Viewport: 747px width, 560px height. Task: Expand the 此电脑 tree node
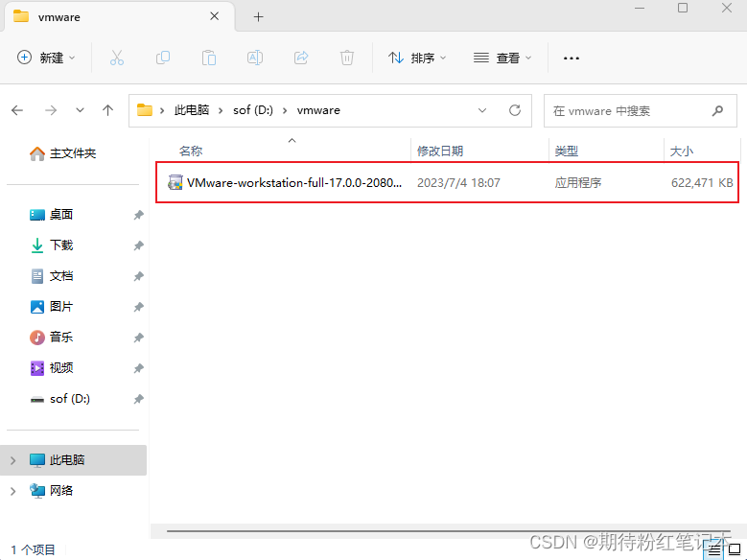(x=13, y=460)
